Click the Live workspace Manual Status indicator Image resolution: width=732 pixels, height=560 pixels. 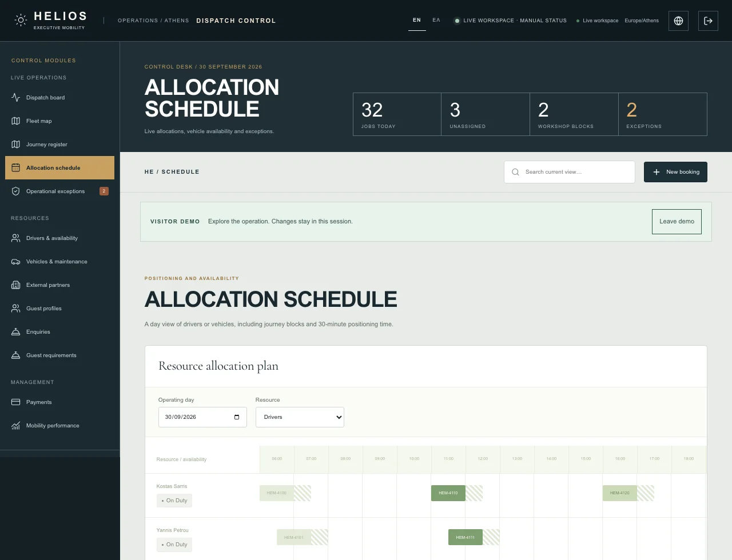(x=510, y=21)
